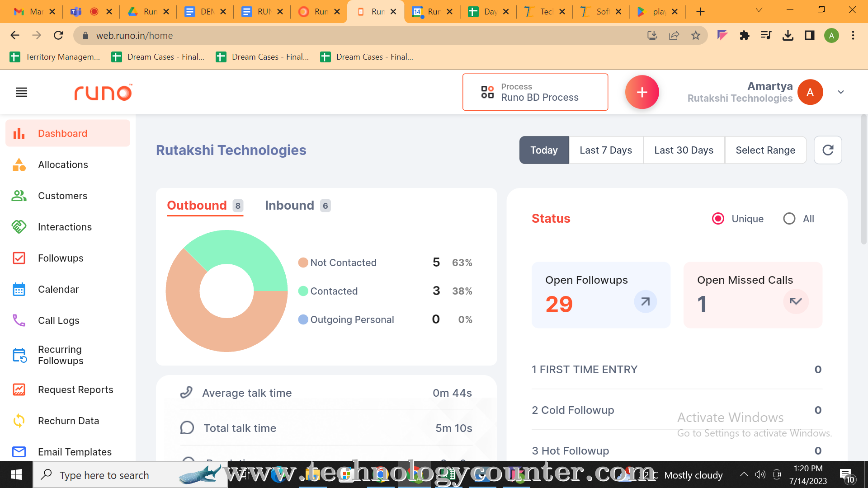Open Allocations in the sidebar
The image size is (868, 488).
pos(68,164)
